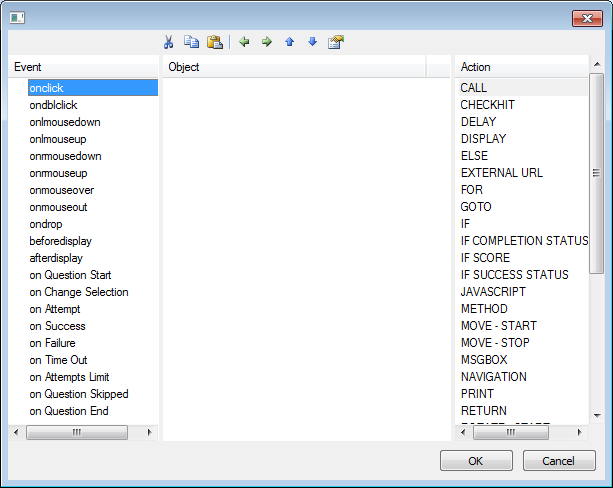Click the blue up arrow icon

tap(290, 42)
